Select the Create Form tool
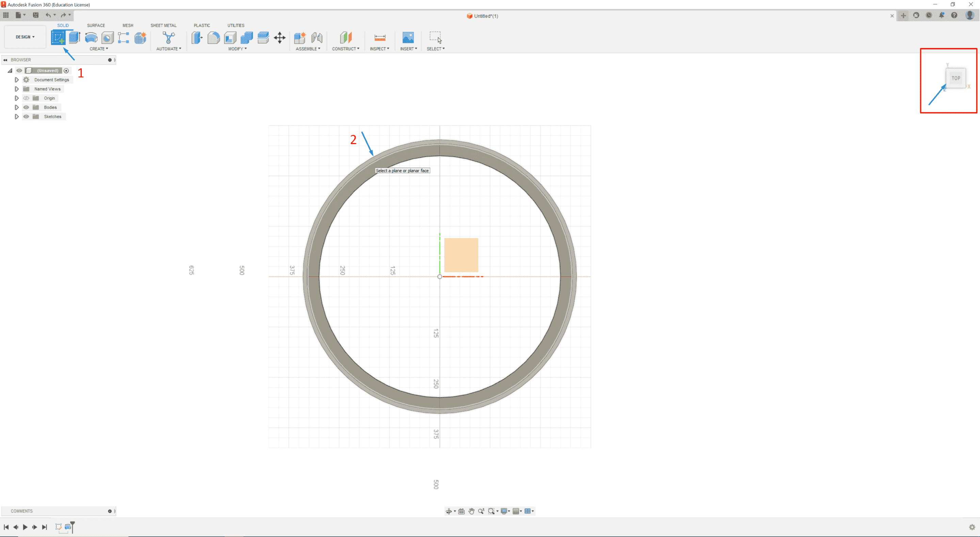The height and width of the screenshot is (537, 980). [x=140, y=37]
